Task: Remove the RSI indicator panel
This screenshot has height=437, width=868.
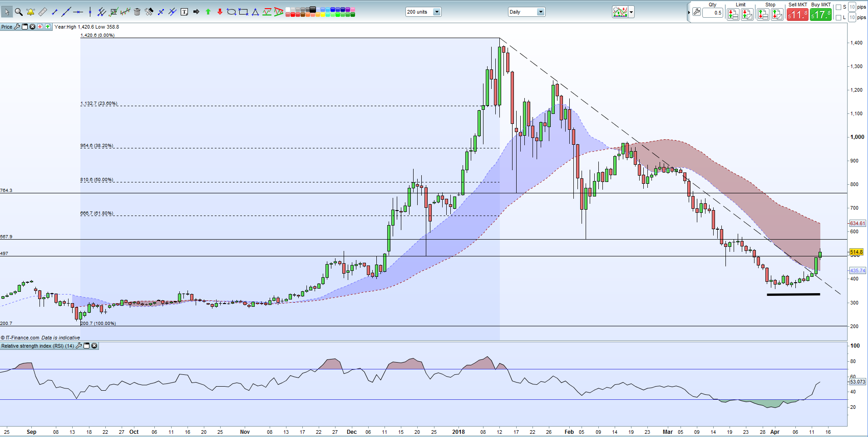Action: coord(94,346)
